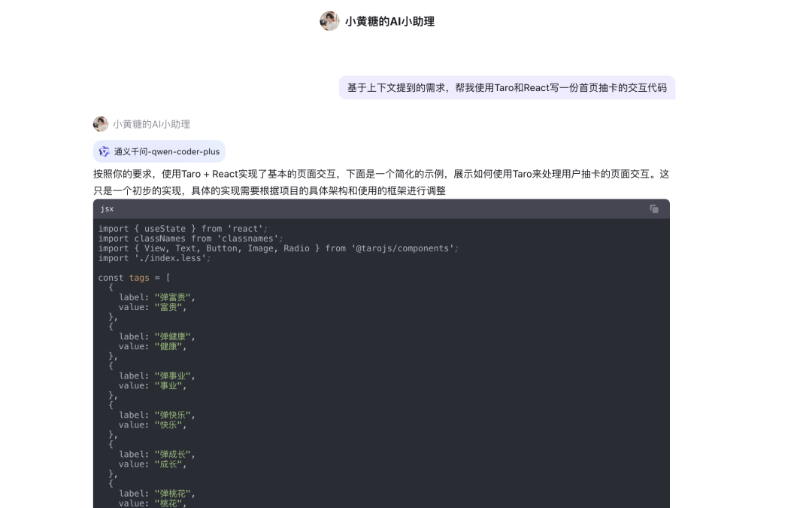
Task: Click the first import useState line
Action: tap(183, 229)
